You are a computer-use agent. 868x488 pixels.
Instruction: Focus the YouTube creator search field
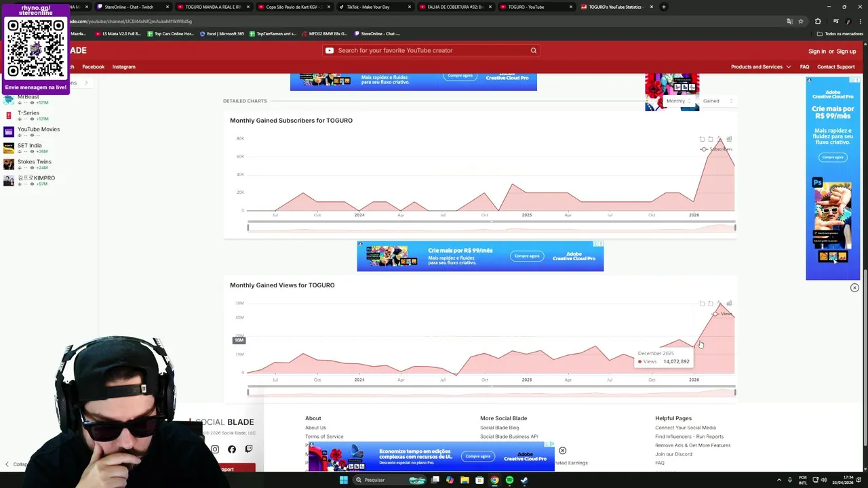pos(432,50)
